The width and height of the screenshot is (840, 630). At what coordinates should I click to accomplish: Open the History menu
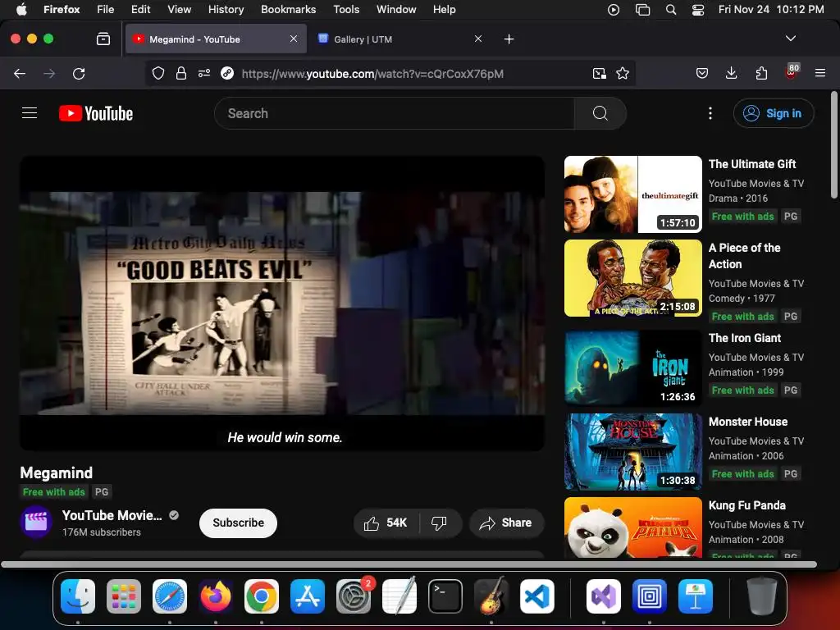click(226, 9)
